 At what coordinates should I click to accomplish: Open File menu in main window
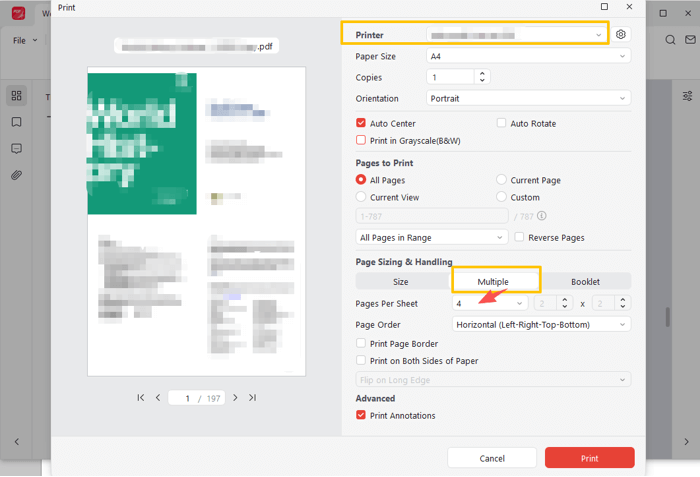pos(25,40)
